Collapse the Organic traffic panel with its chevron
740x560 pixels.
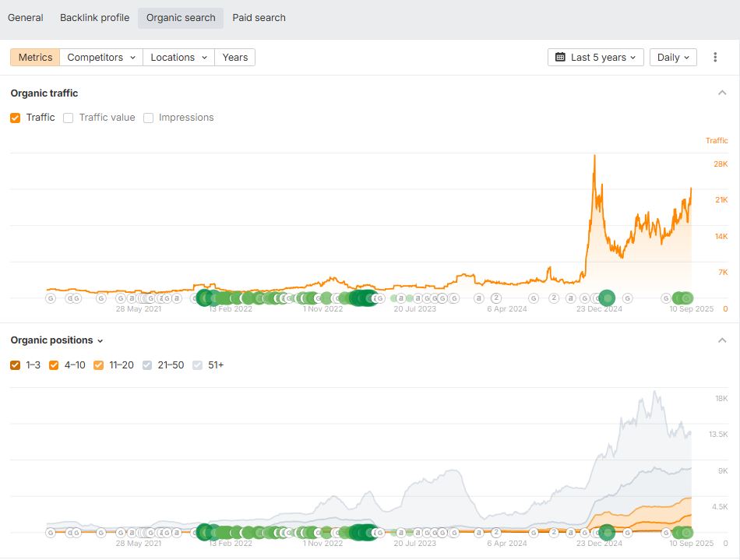[721, 93]
